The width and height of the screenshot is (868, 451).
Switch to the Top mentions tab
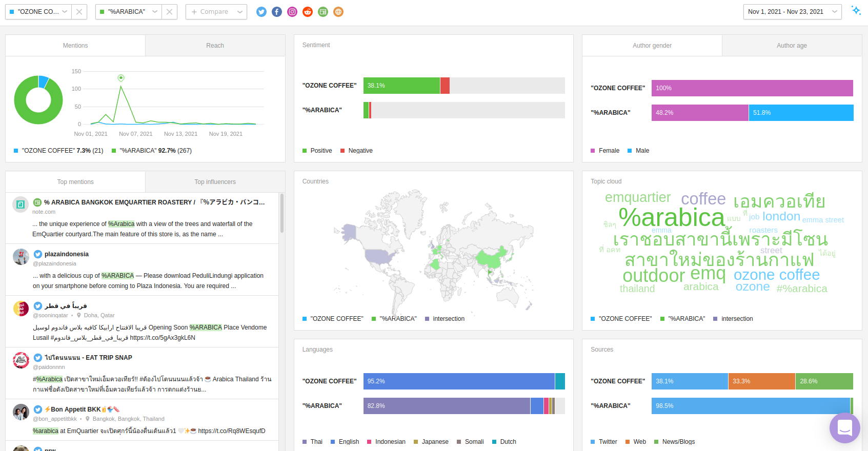click(75, 182)
